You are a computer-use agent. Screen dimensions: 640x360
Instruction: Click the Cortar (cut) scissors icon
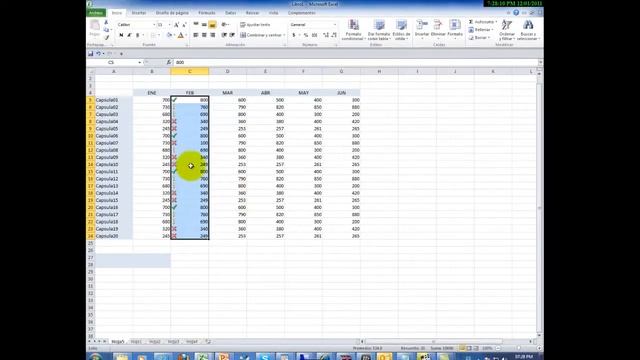point(107,22)
